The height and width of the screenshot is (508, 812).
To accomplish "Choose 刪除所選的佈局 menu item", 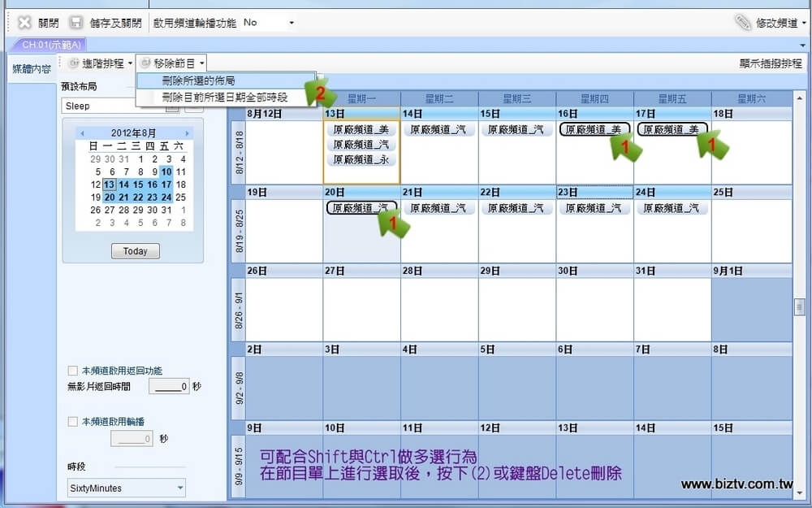I will click(198, 81).
